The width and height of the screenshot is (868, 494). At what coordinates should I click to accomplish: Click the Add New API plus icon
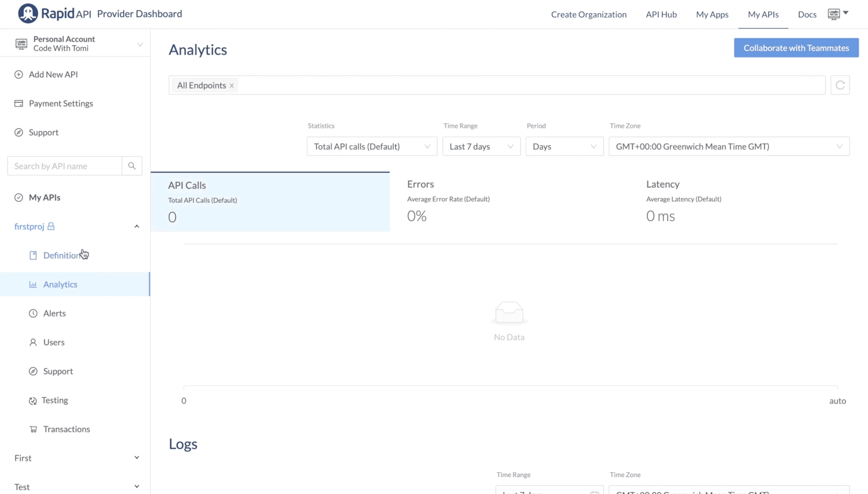tap(19, 74)
